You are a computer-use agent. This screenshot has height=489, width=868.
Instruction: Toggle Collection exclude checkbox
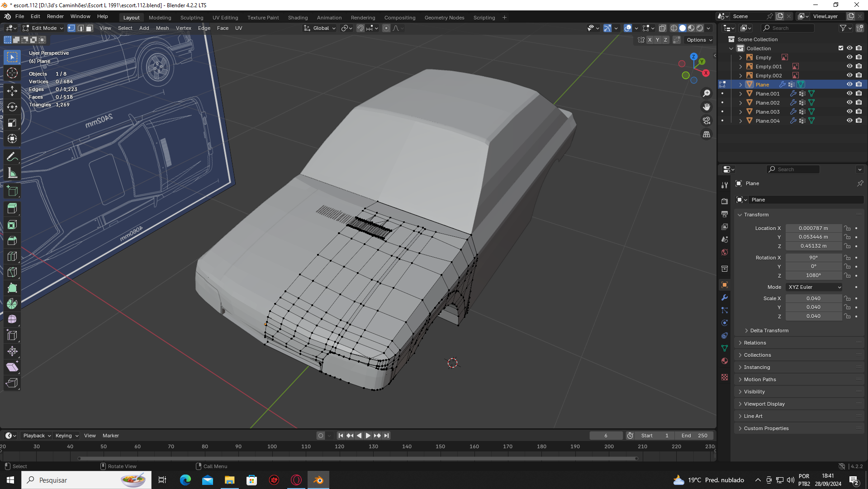[x=841, y=48]
